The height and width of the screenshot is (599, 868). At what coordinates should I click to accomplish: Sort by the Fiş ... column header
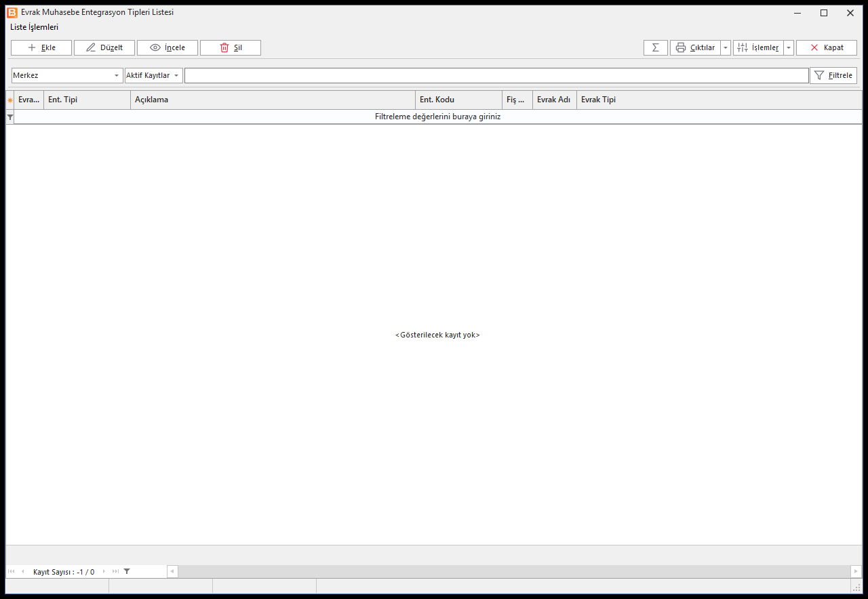click(x=517, y=100)
